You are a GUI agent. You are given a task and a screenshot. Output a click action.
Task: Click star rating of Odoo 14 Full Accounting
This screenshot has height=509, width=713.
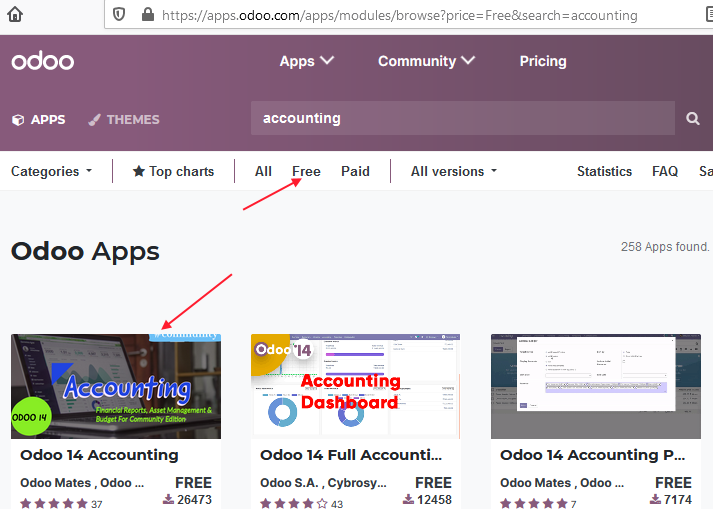(294, 503)
